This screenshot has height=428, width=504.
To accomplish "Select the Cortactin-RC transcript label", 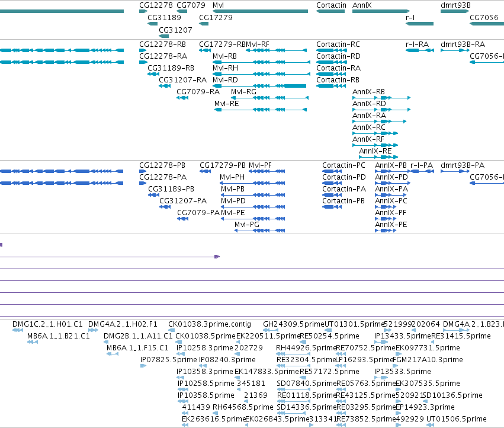I will coord(338,44).
